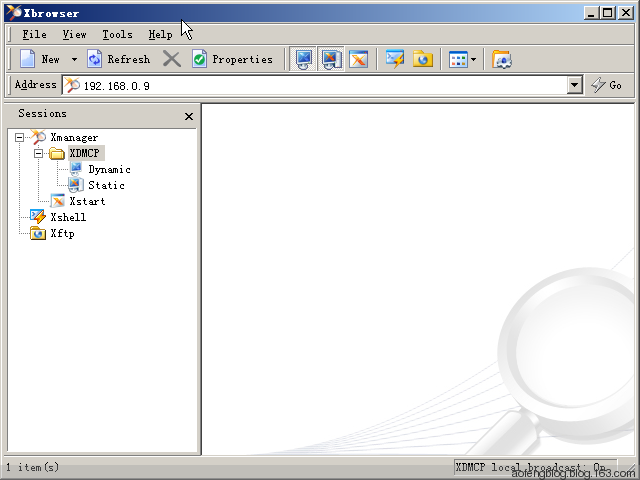Screen dimensions: 640x480
Task: Open Properties from the toolbar
Action: click(x=232, y=59)
